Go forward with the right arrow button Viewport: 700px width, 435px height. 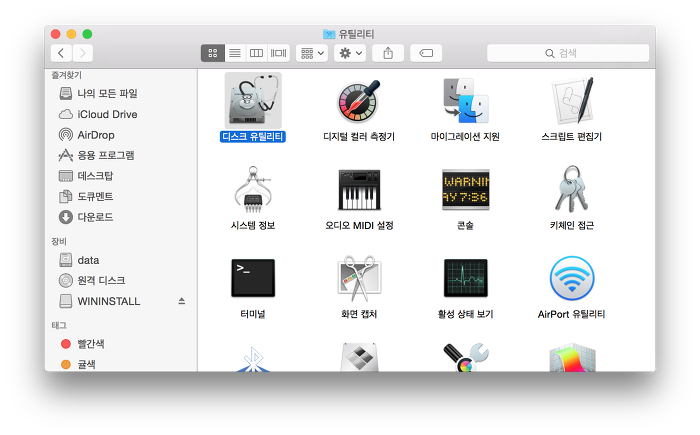click(83, 53)
